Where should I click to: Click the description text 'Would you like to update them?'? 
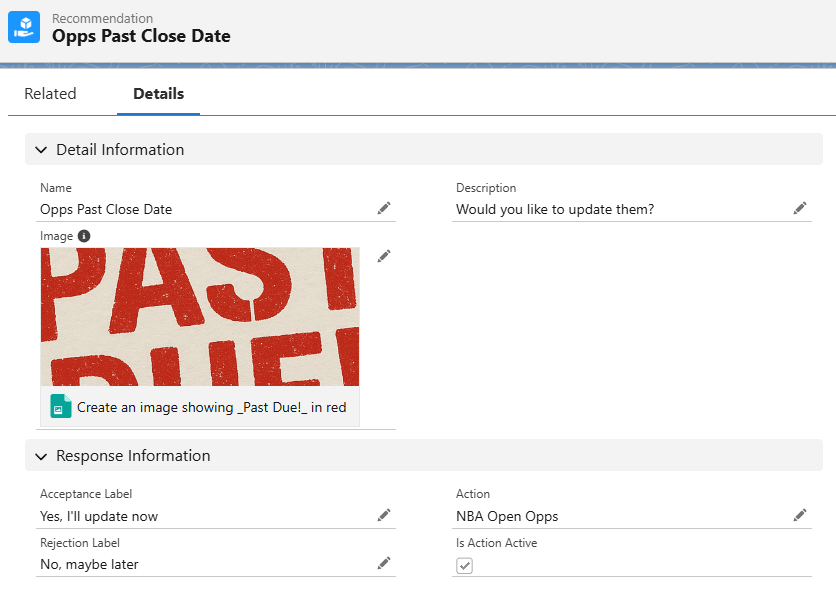click(555, 210)
